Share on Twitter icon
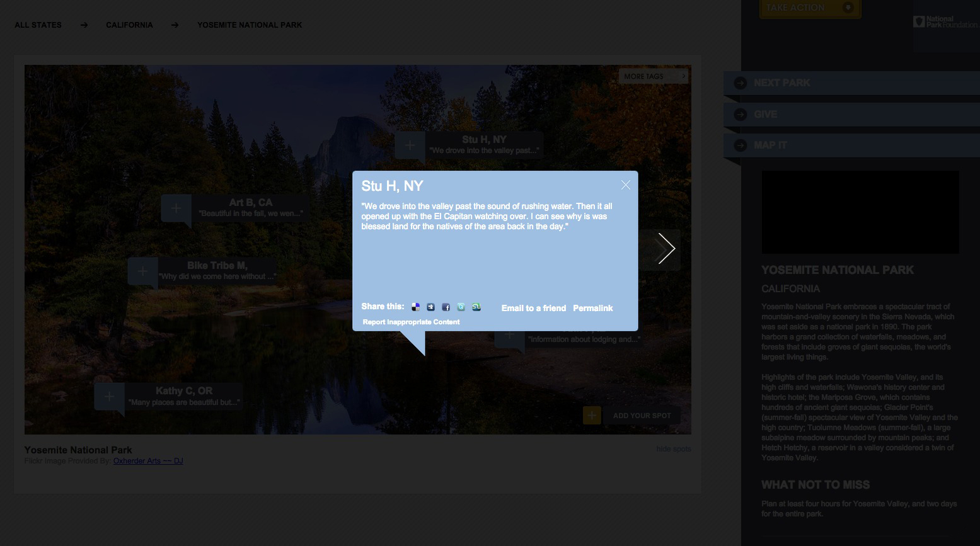 click(x=461, y=307)
